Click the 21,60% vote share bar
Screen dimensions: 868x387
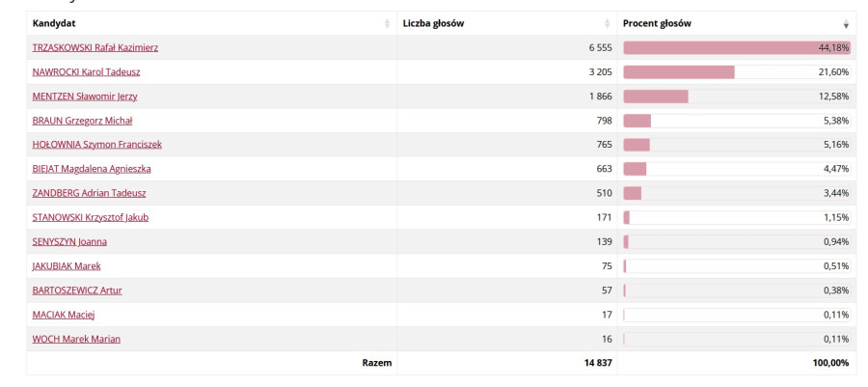tap(679, 72)
